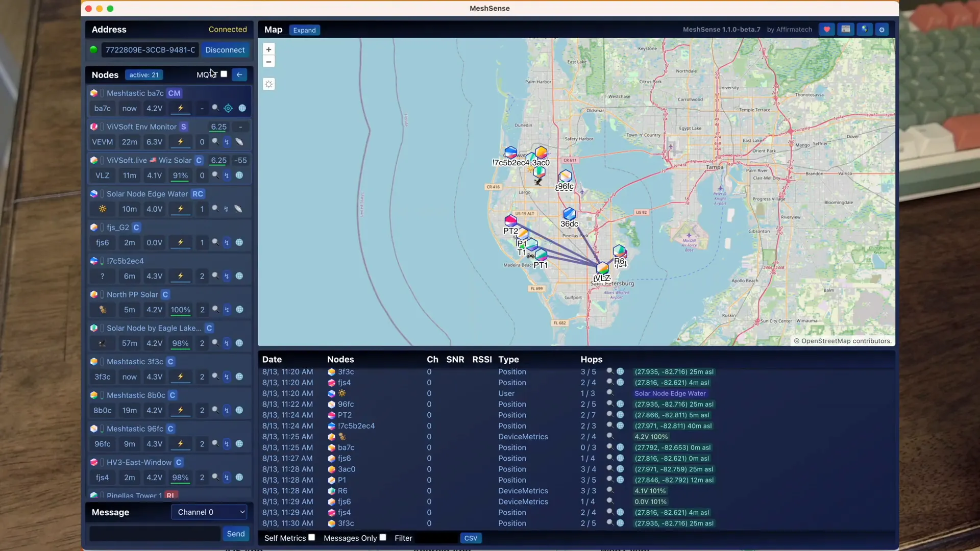980x551 pixels.
Task: Open the heart donate button
Action: (x=826, y=30)
